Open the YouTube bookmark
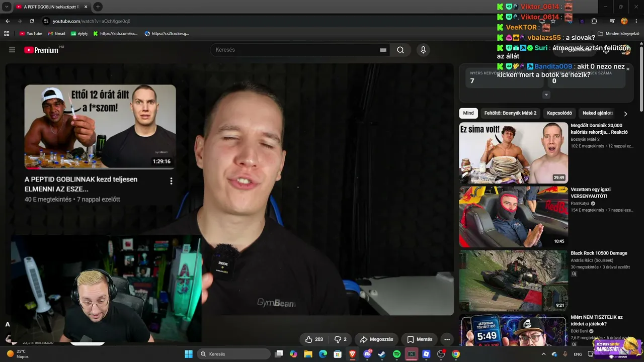The image size is (644, 362). click(31, 34)
